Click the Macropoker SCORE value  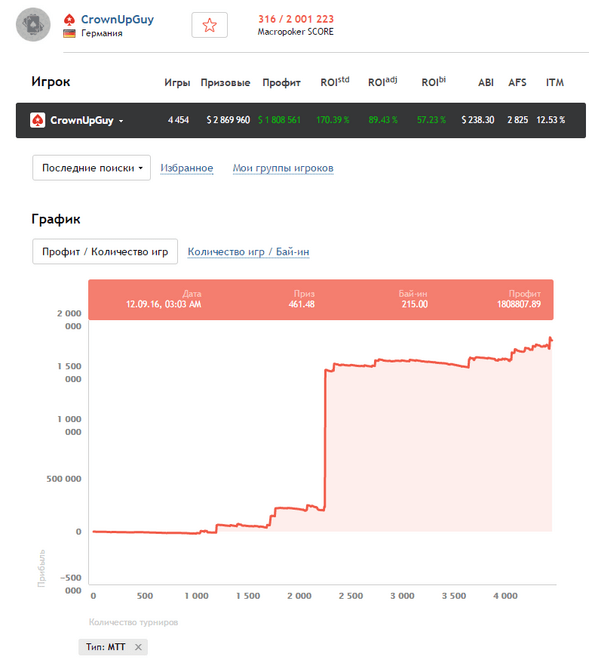coord(296,19)
